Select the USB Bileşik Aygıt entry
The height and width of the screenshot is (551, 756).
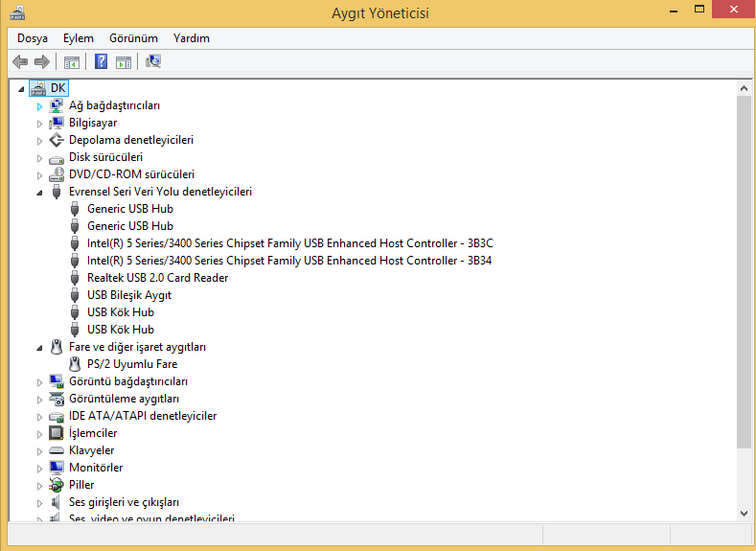point(129,295)
